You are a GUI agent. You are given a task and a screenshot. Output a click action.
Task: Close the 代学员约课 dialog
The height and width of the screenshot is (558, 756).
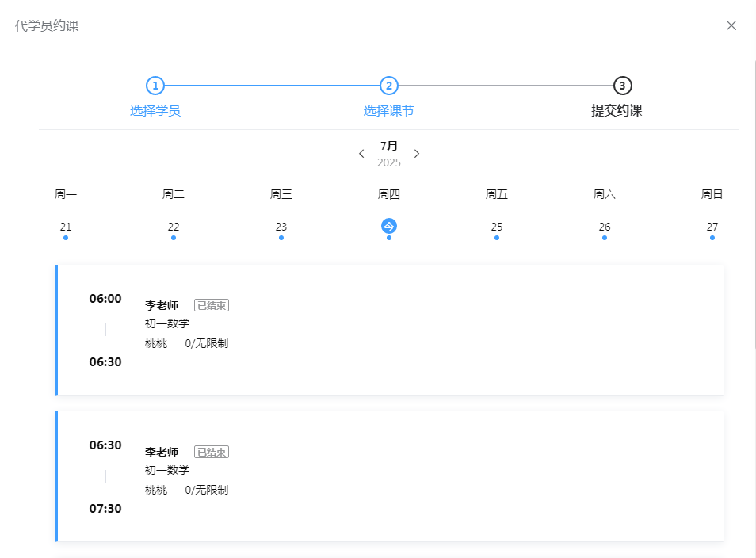[x=731, y=25]
